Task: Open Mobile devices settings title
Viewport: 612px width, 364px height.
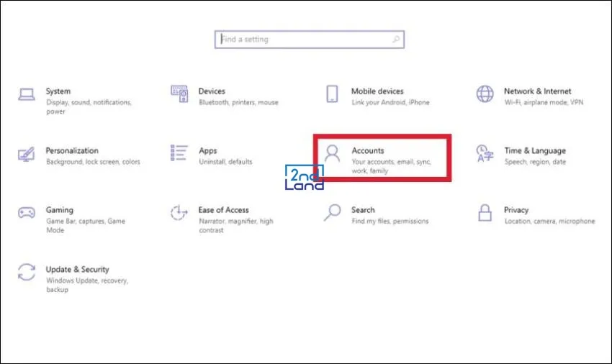Action: pos(377,91)
